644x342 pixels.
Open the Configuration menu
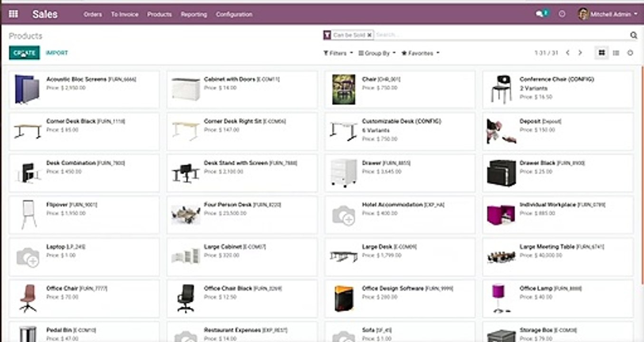(x=234, y=14)
